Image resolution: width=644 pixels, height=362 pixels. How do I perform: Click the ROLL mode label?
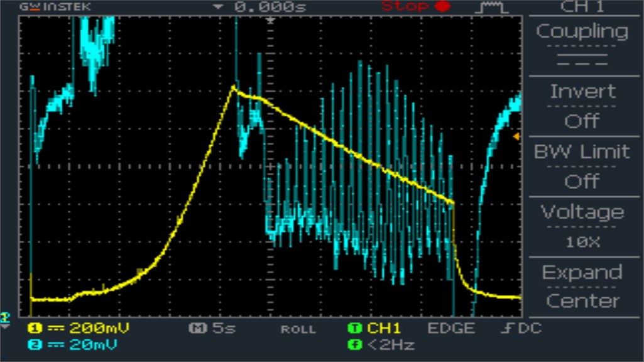(298, 329)
